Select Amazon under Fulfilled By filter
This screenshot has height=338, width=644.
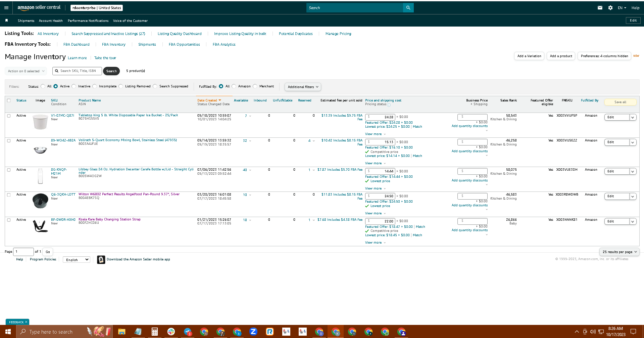click(234, 86)
